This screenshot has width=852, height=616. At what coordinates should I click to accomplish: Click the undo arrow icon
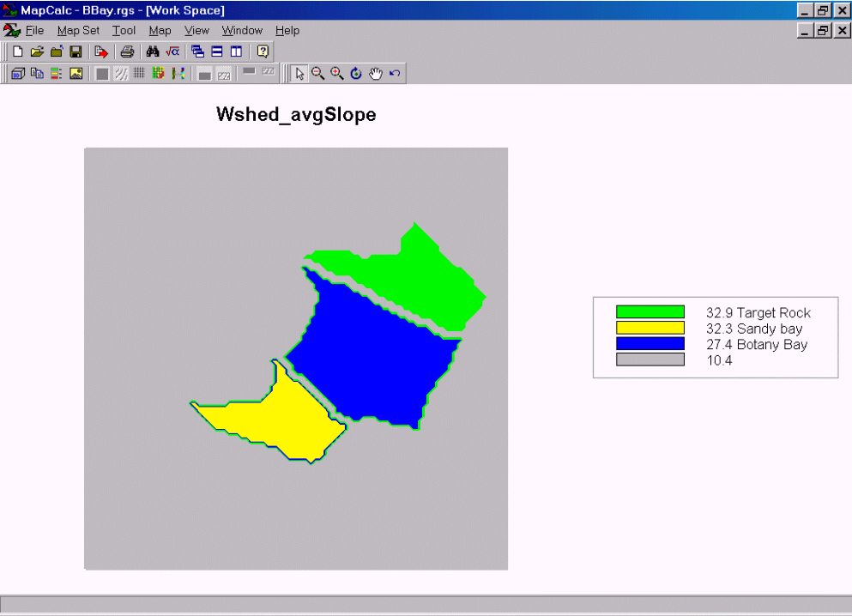point(395,74)
